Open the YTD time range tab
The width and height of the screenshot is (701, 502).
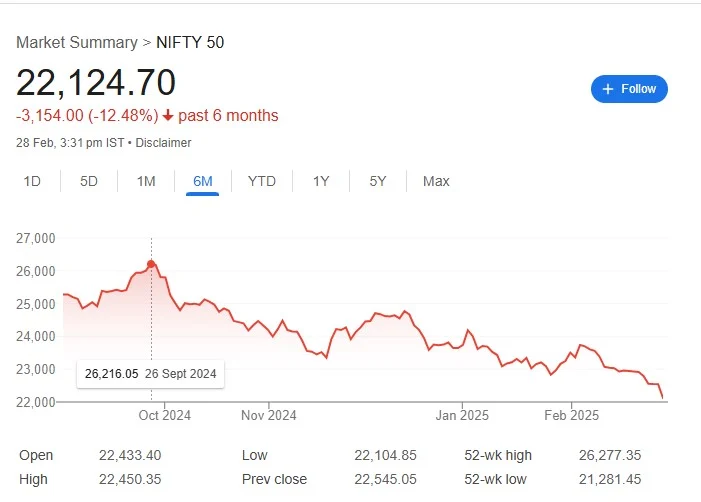click(262, 181)
